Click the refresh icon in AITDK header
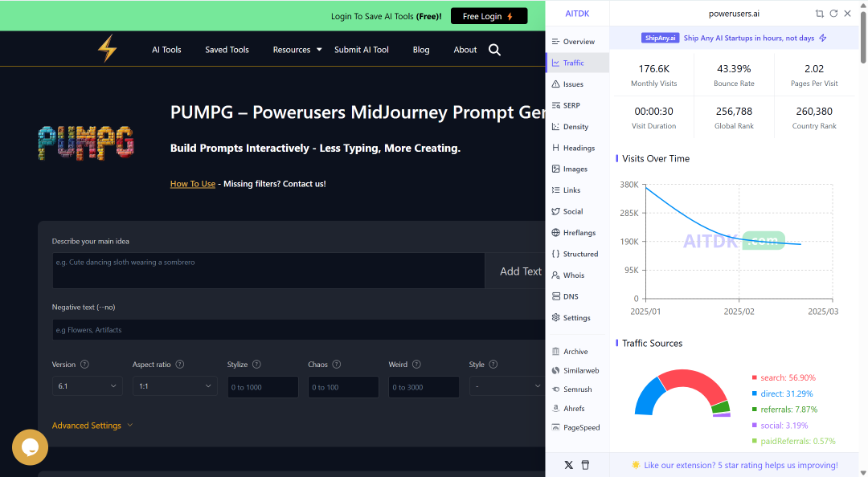Screen dimensions: 868x477 (x=833, y=14)
